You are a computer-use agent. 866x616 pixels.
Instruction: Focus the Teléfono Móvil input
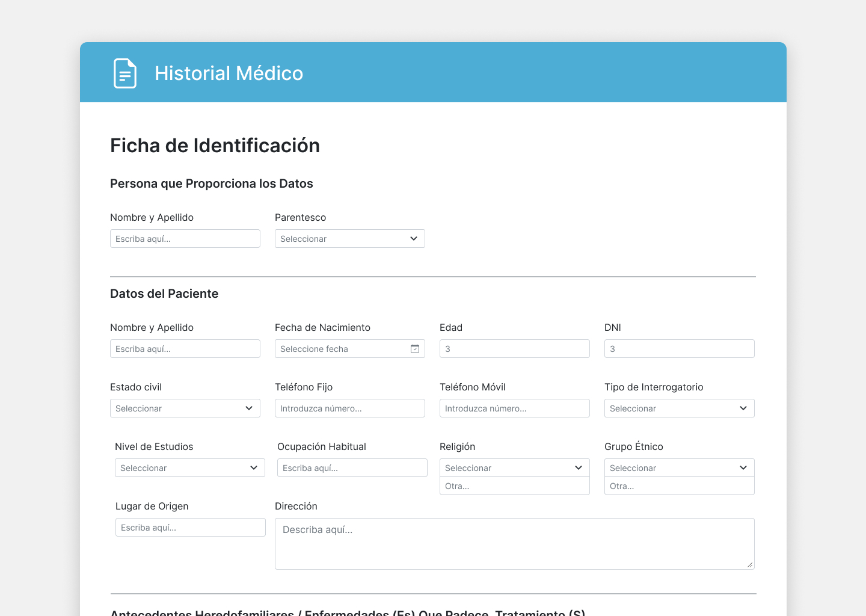(514, 408)
